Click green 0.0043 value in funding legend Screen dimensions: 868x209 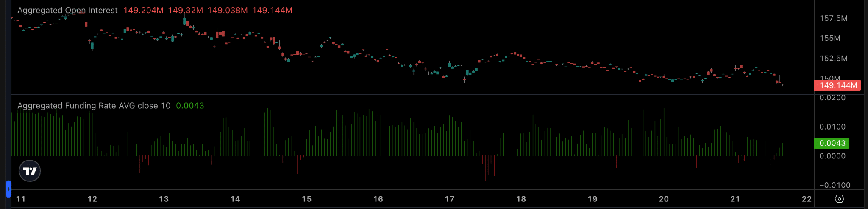(x=190, y=106)
